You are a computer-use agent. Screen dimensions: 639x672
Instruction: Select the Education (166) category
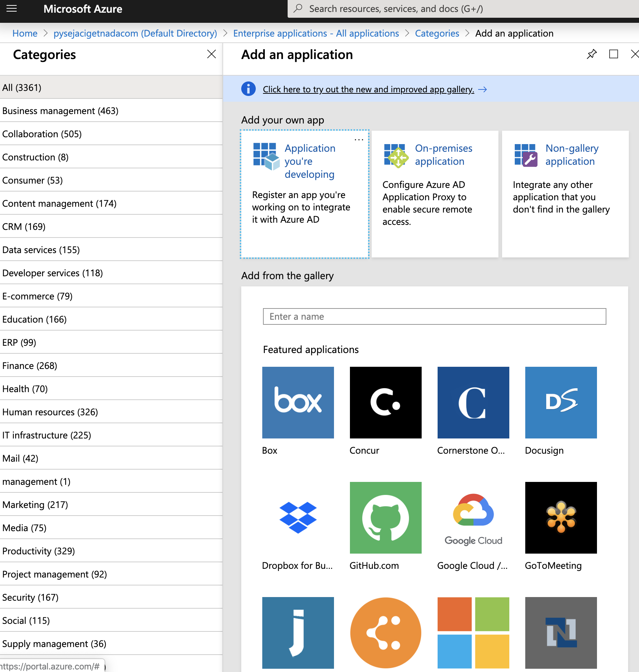pos(111,319)
